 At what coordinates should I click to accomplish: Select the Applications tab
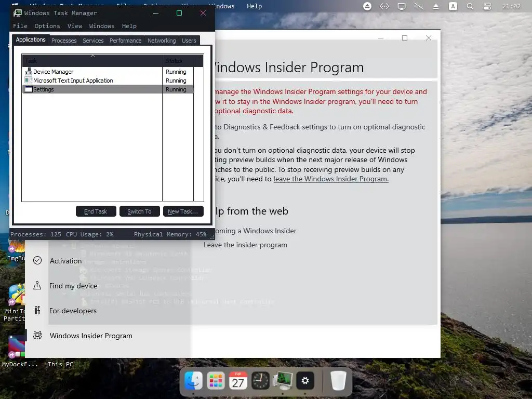tap(31, 39)
